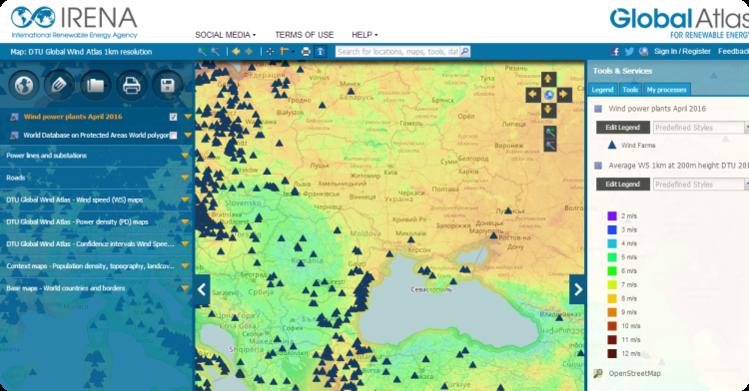Open Predefined Styles dropdown for wind plants
This screenshot has height=391, width=749.
[700, 127]
